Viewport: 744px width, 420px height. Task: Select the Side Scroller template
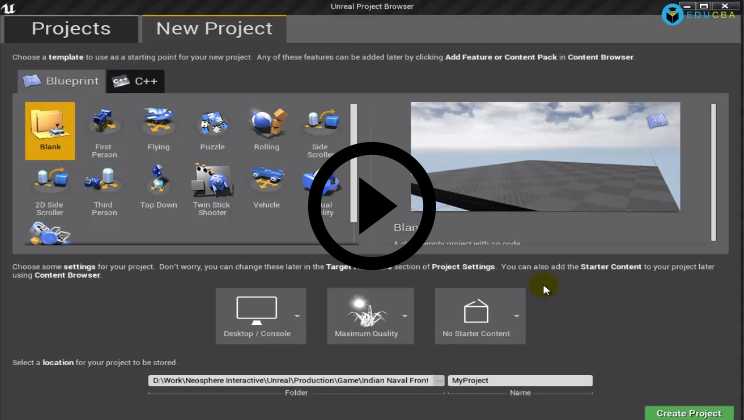pos(320,131)
